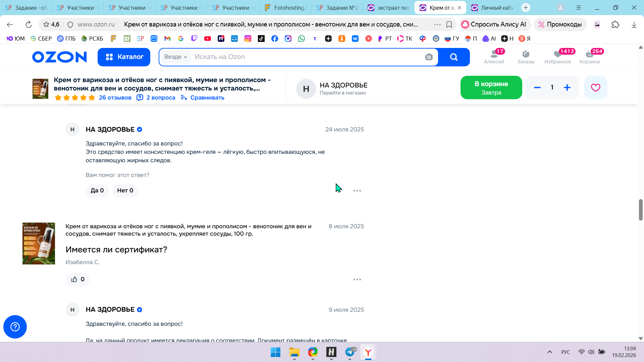This screenshot has width=644, height=362.
Task: Open the 26 отзывов link
Action: tap(115, 98)
